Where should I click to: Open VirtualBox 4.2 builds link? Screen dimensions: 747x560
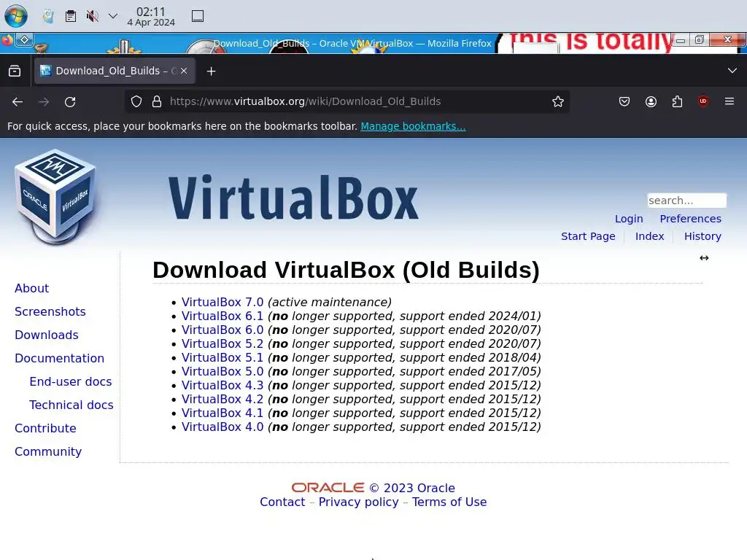tap(222, 399)
